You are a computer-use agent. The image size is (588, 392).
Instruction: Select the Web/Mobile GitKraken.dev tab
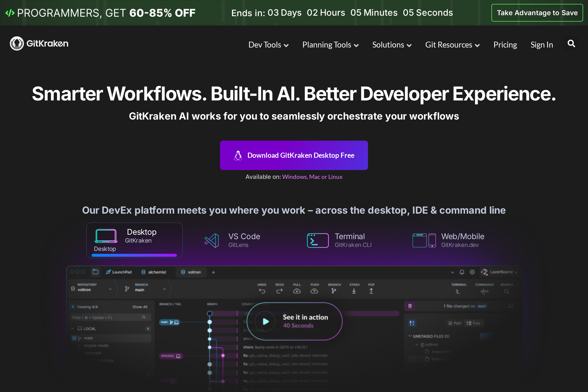448,241
